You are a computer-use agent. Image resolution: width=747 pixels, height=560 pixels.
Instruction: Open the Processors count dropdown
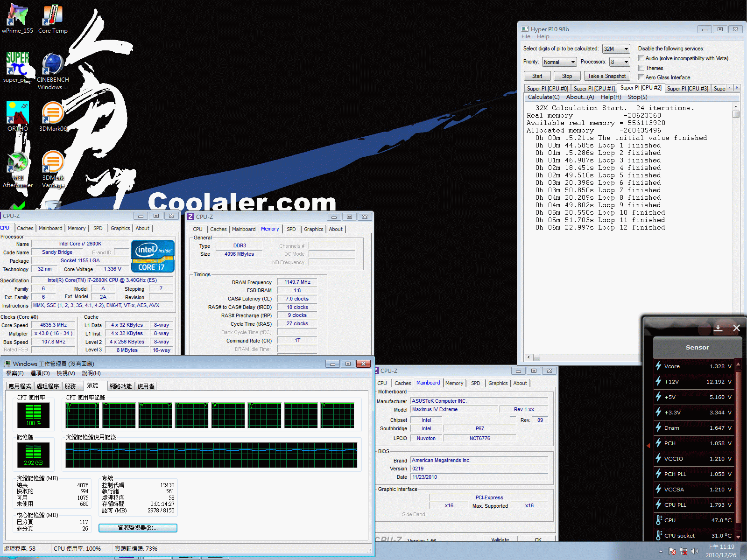pos(620,62)
